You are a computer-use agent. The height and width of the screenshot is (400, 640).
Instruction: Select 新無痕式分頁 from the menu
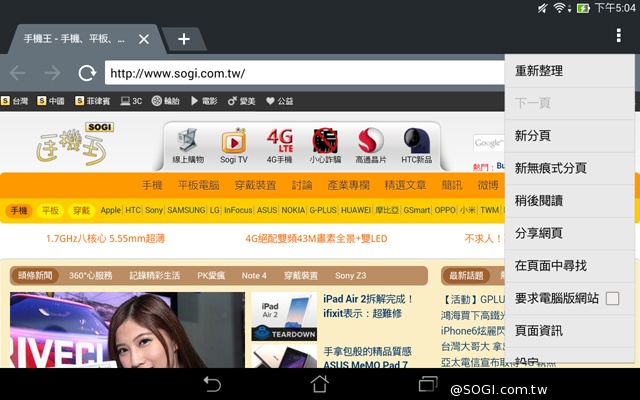point(569,168)
